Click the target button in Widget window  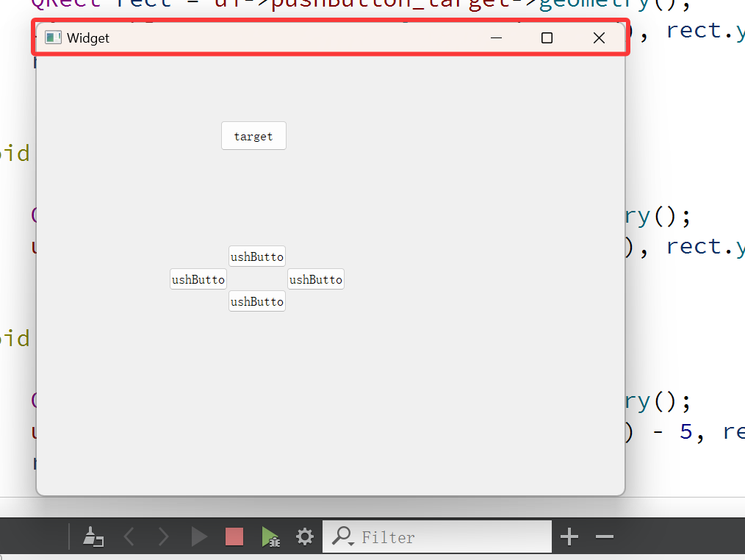(x=253, y=136)
